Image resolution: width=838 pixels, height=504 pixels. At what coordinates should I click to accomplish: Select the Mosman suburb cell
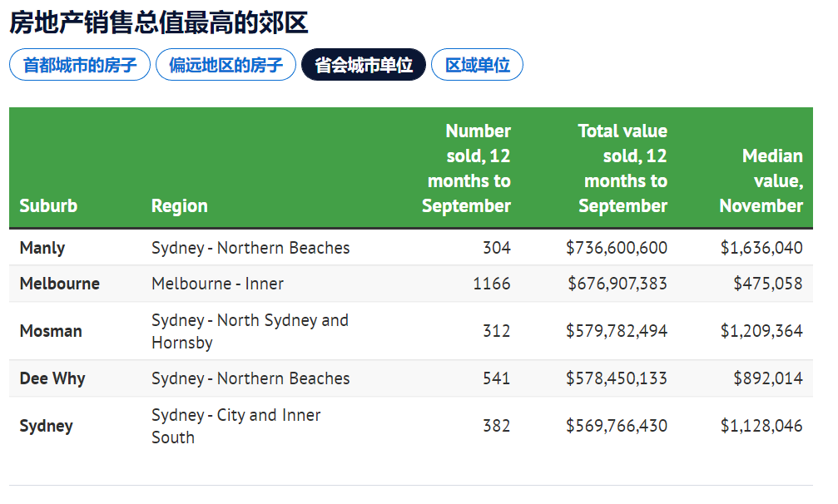[x=51, y=331]
